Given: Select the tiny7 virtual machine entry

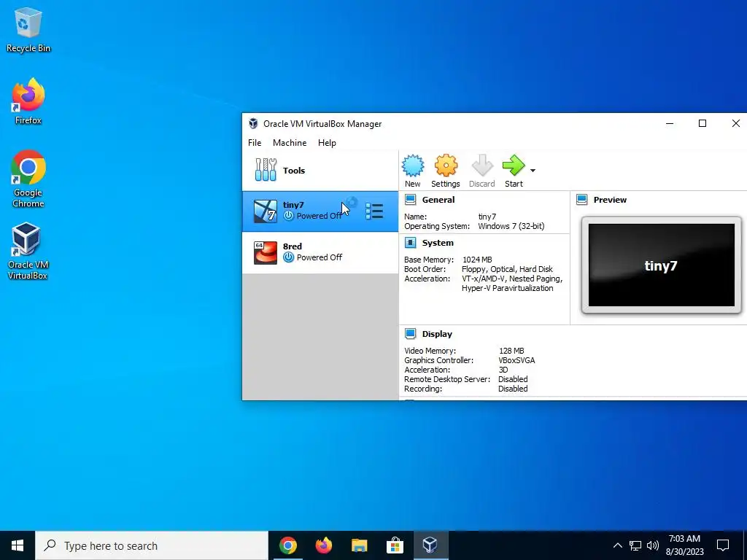Looking at the screenshot, I should (x=320, y=211).
